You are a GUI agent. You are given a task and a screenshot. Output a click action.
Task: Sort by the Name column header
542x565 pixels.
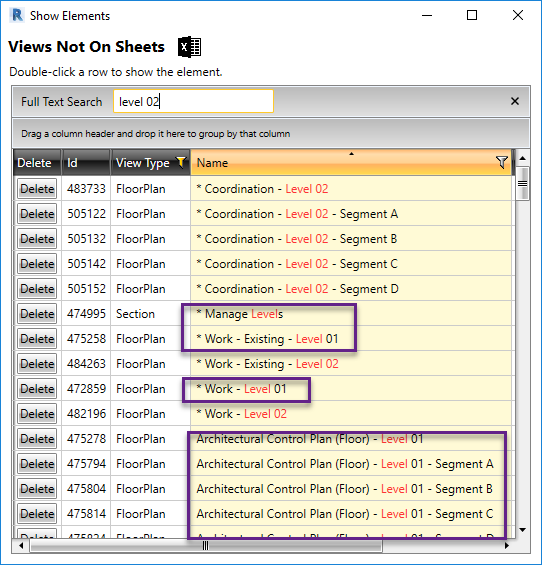351,163
